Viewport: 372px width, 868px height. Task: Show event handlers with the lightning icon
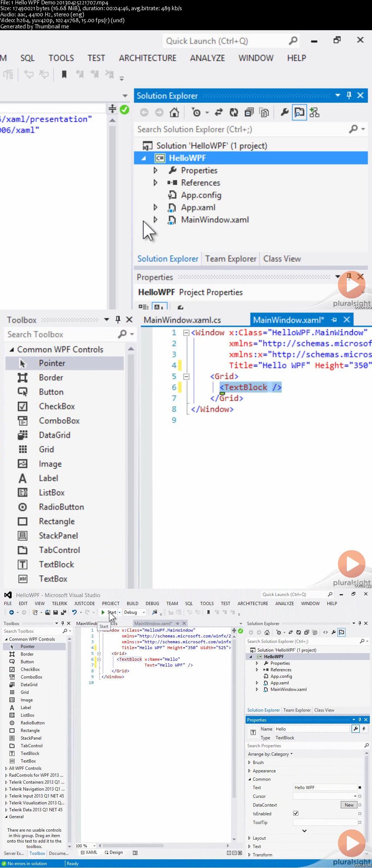364,729
